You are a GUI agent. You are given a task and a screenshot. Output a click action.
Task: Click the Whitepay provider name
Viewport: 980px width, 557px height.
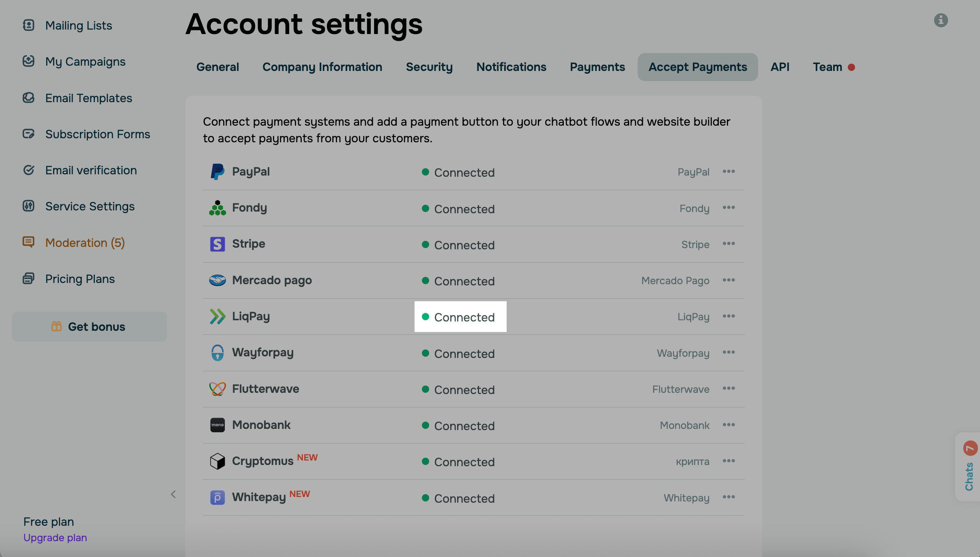(259, 497)
